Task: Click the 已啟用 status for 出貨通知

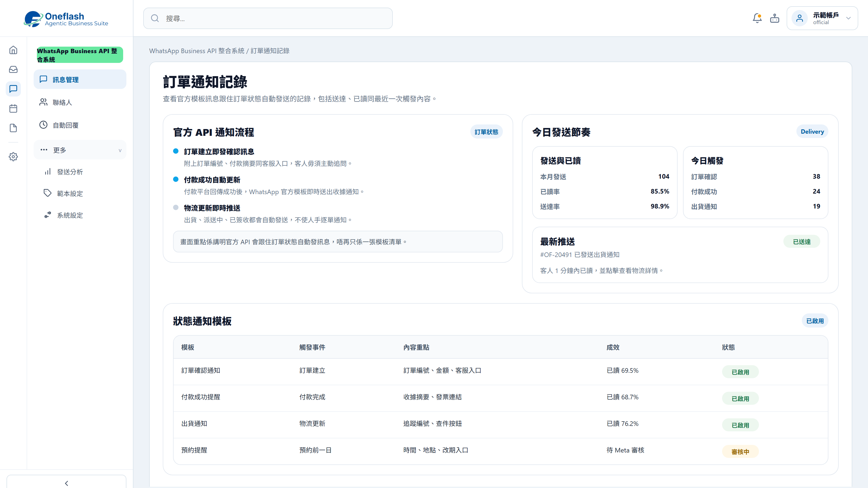Action: pos(740,425)
